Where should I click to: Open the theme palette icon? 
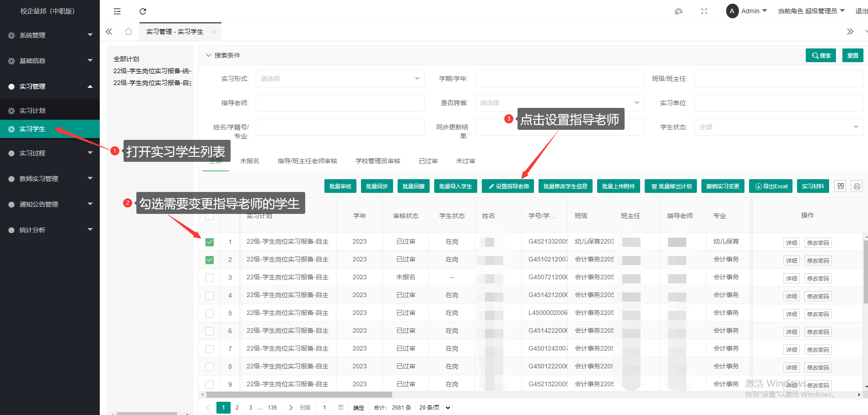click(x=679, y=11)
